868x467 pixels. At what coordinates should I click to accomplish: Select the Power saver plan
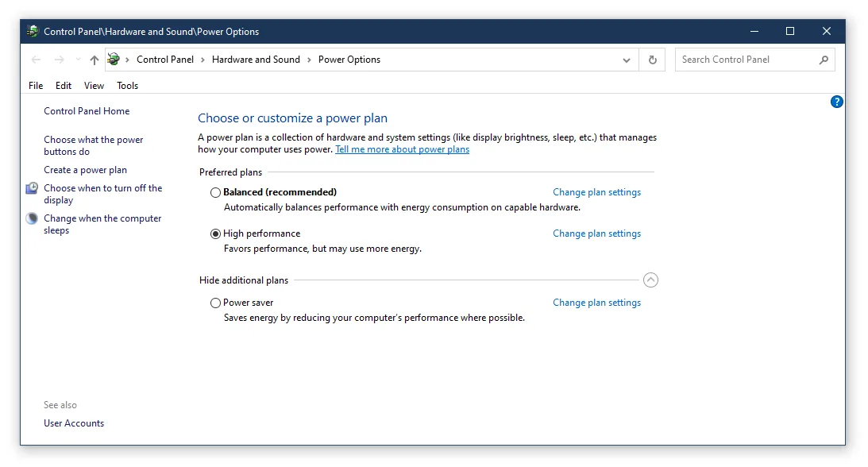215,303
